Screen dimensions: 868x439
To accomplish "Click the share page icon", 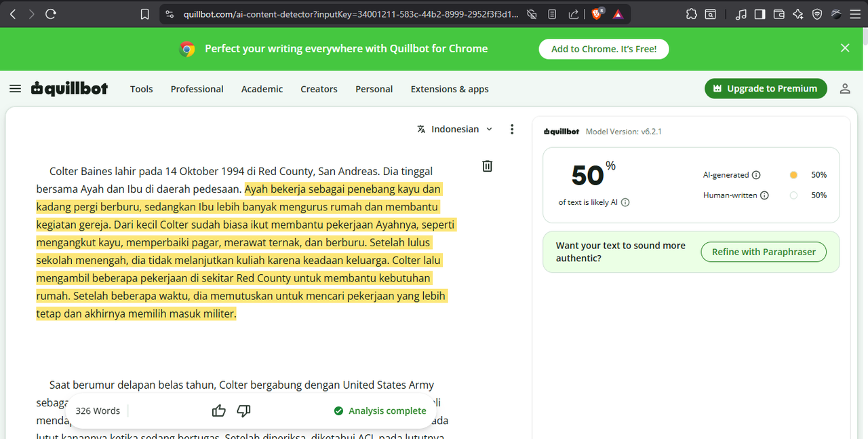I will (x=574, y=14).
